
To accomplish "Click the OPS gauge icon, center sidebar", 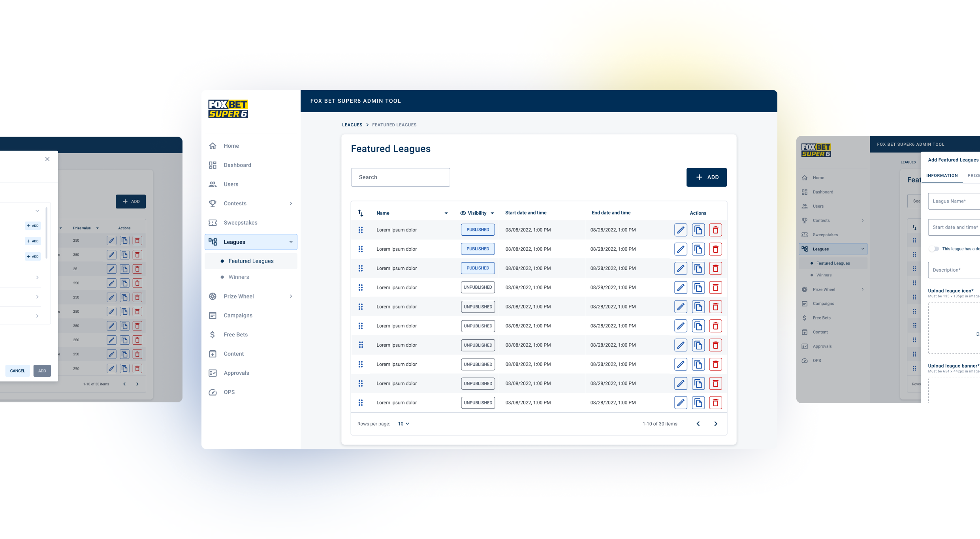I will [213, 392].
